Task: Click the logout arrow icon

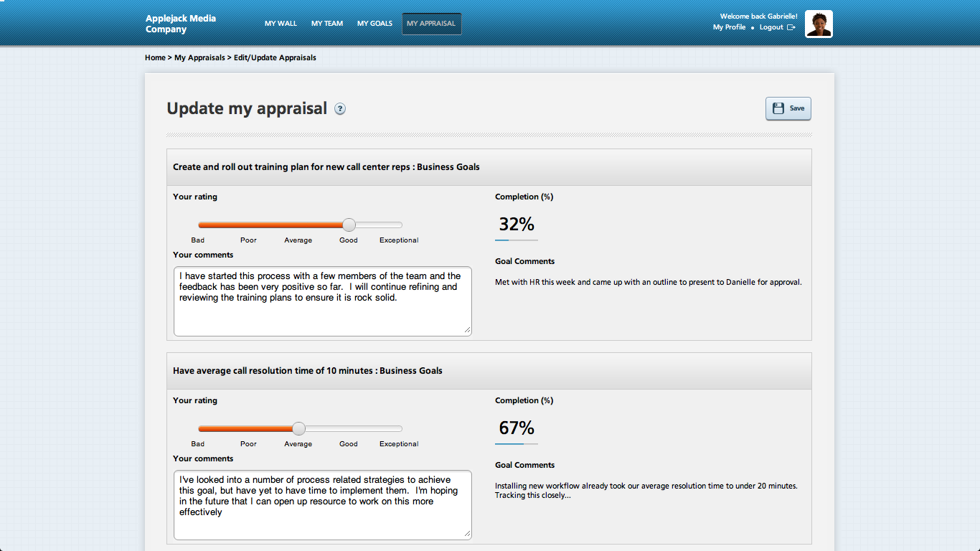Action: pyautogui.click(x=791, y=27)
